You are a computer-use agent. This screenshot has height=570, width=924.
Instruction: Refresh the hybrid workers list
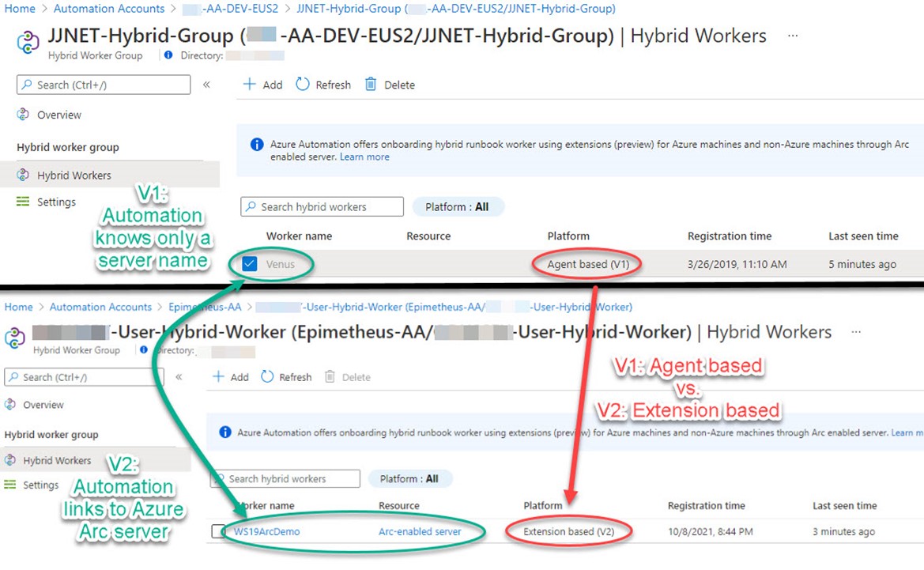[322, 85]
